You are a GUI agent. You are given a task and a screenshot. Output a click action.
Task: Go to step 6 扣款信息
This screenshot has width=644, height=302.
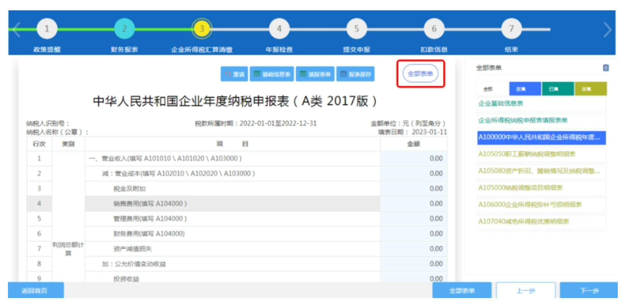(434, 29)
